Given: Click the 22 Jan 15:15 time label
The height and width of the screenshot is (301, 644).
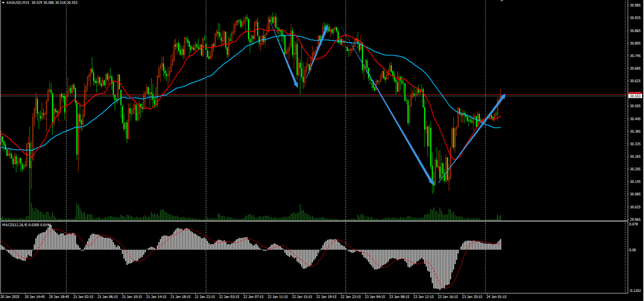Looking at the screenshot, I should pos(302,296).
